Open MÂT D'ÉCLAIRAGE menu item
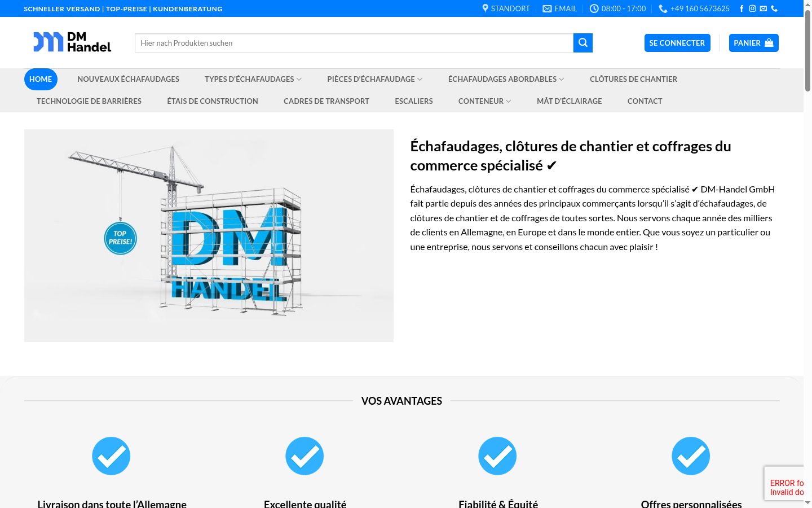The height and width of the screenshot is (508, 812). (570, 101)
